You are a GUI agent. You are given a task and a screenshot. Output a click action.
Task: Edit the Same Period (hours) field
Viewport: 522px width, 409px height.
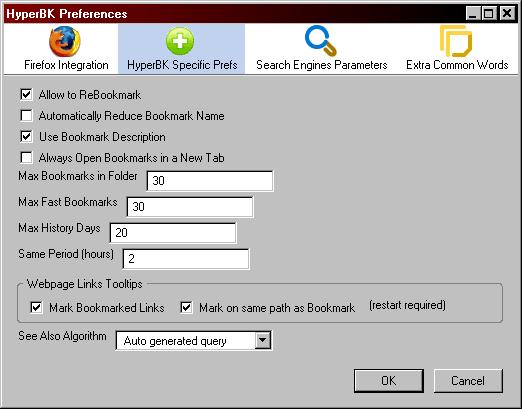point(186,259)
